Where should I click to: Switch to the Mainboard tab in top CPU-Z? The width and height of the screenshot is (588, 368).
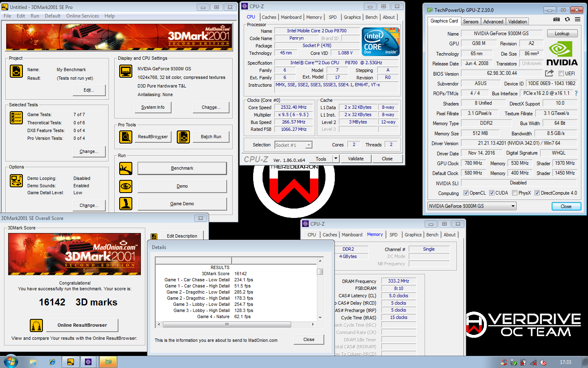(x=291, y=17)
